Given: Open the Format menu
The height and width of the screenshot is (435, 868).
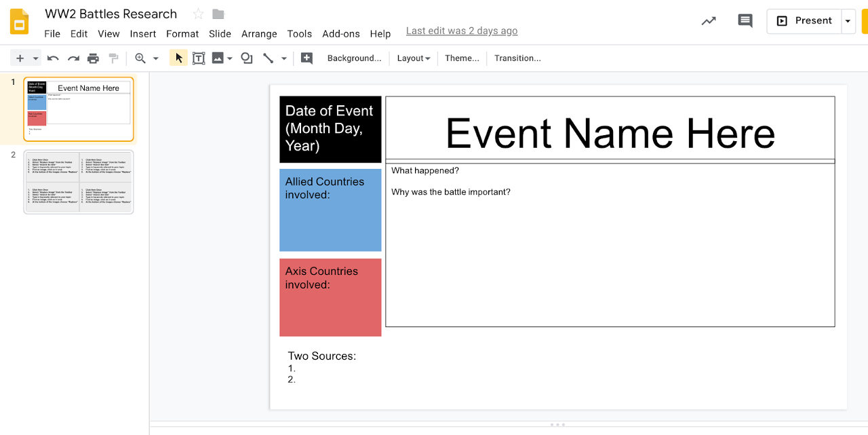Looking at the screenshot, I should (182, 33).
